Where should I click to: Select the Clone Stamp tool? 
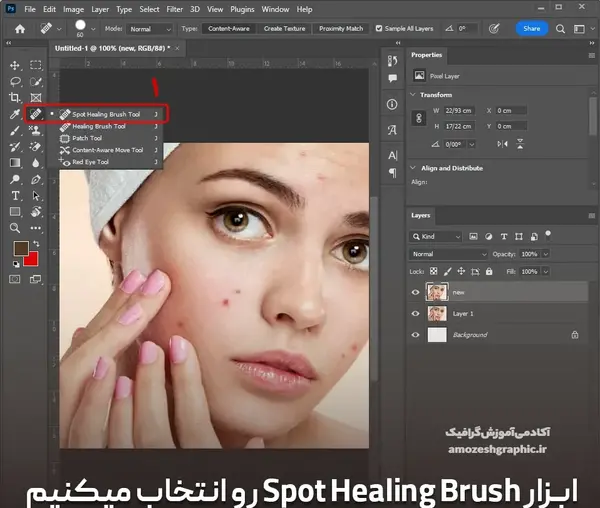pyautogui.click(x=36, y=130)
